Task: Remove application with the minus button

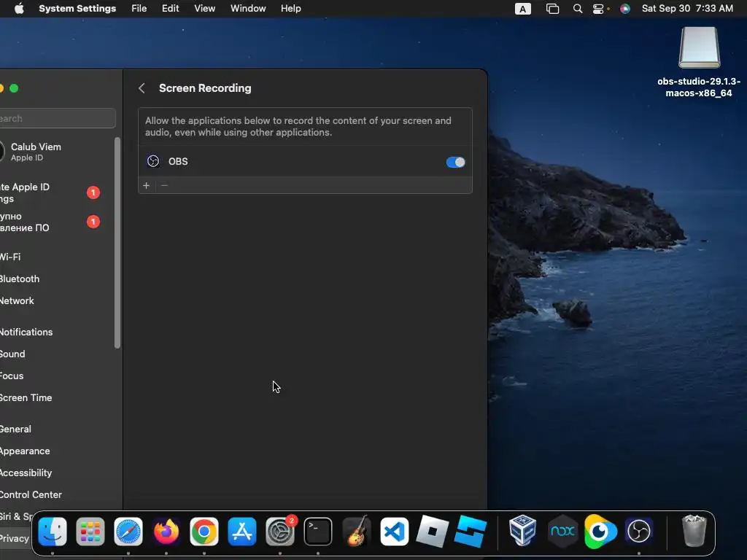Action: tap(164, 185)
